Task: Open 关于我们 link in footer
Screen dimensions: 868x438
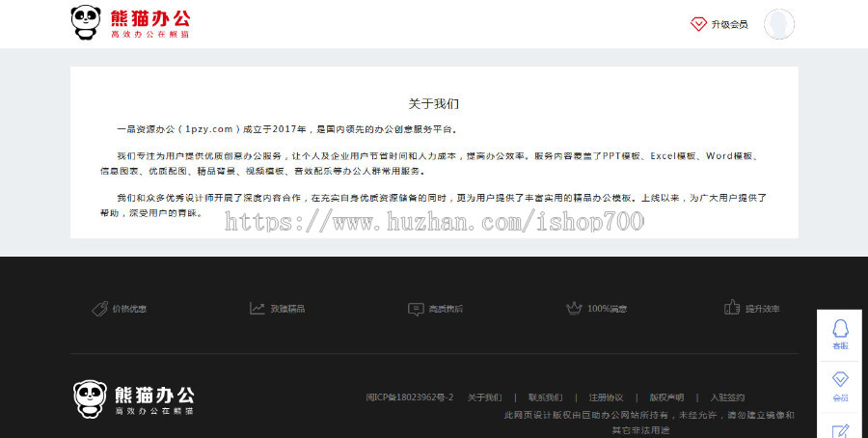Action: point(485,397)
